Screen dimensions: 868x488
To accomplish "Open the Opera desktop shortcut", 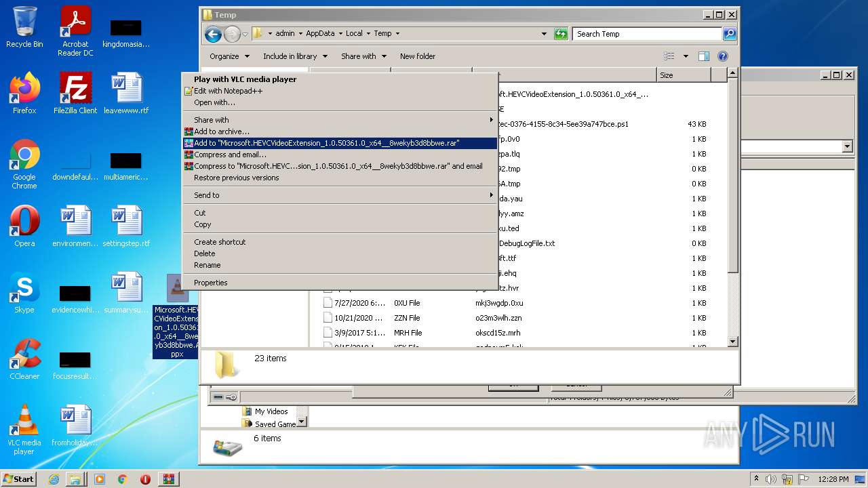I will (x=24, y=226).
